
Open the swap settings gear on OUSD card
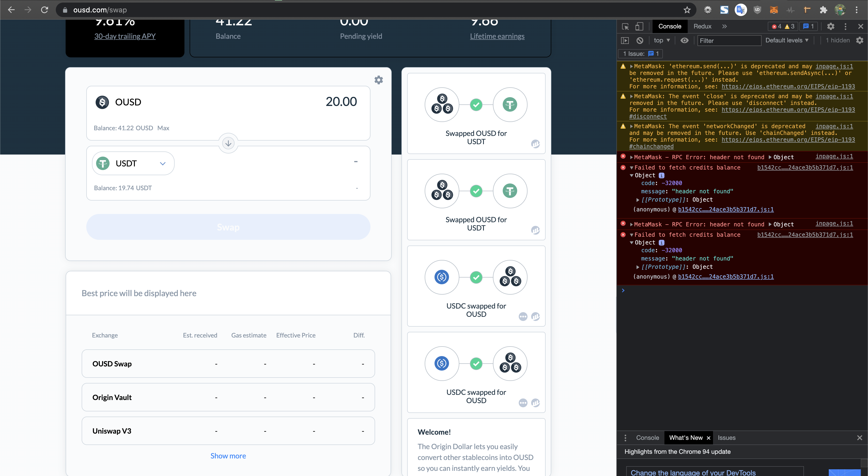coord(378,80)
